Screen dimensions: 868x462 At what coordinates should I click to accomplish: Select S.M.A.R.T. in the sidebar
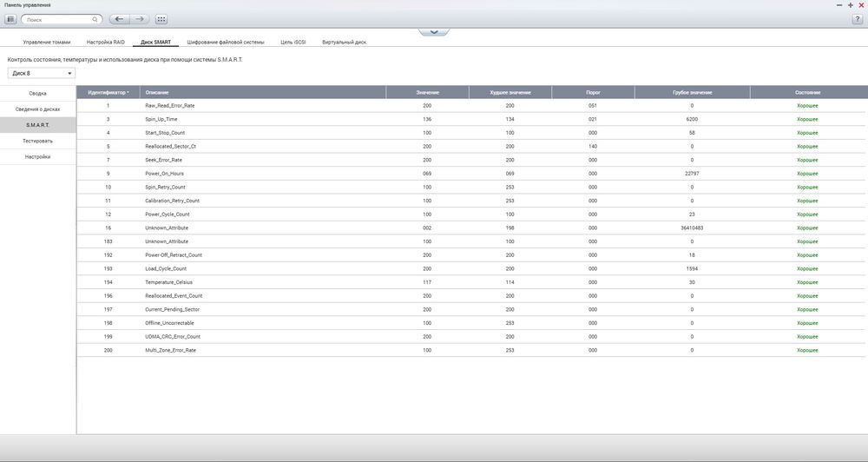click(x=37, y=125)
